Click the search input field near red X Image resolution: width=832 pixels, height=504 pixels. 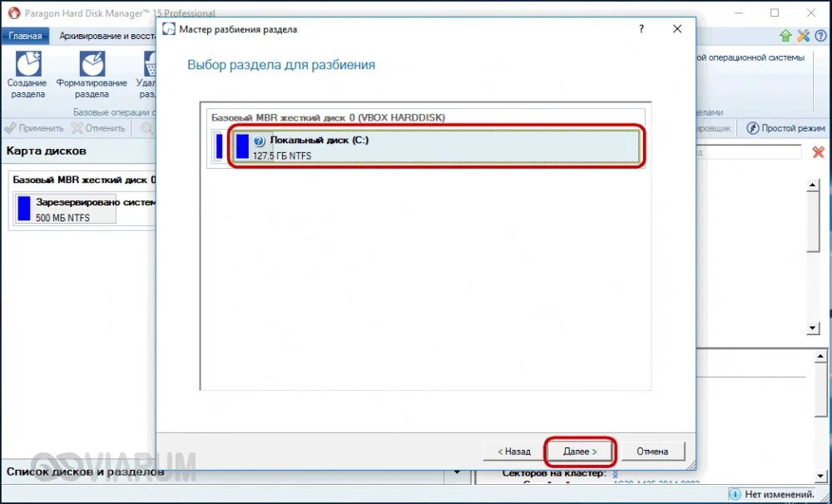pos(749,151)
